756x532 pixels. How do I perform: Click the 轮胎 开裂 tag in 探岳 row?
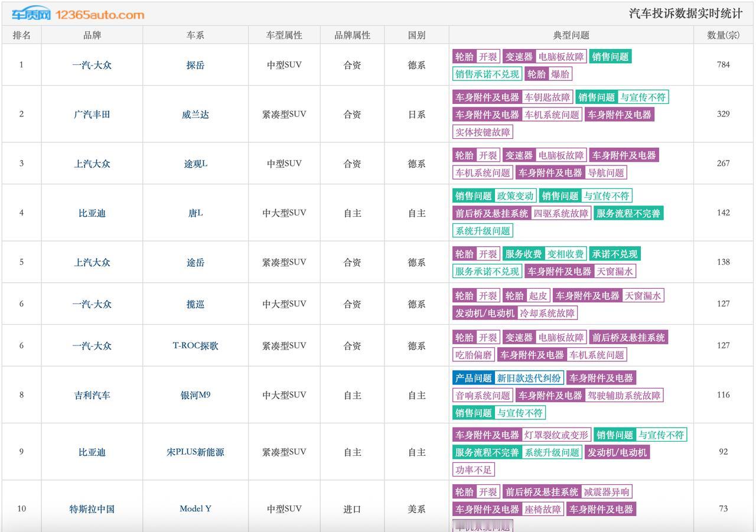click(477, 57)
